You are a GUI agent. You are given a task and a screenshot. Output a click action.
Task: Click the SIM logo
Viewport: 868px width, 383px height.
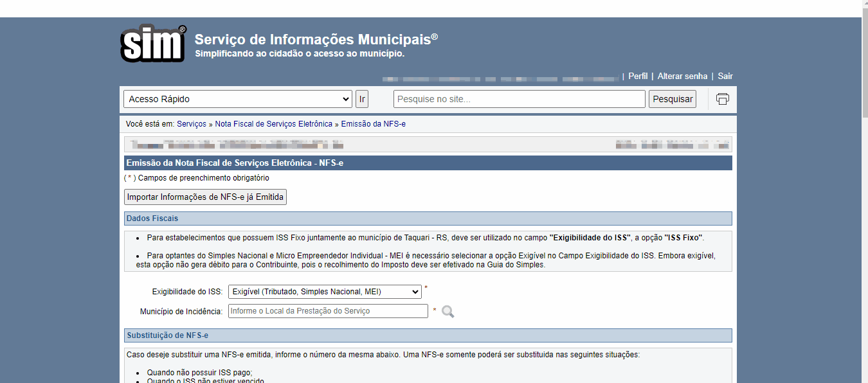tap(153, 44)
